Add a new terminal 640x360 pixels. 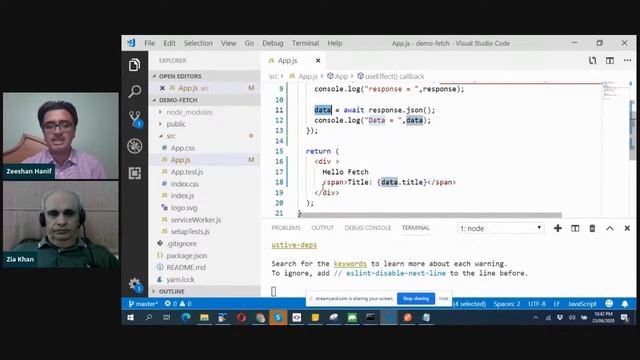pyautogui.click(x=558, y=228)
